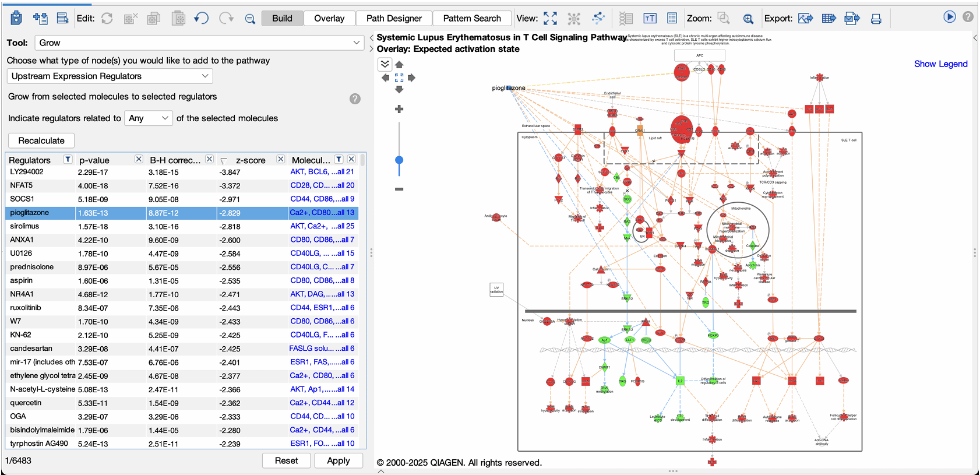Click the blue zoom slider handle

399,160
